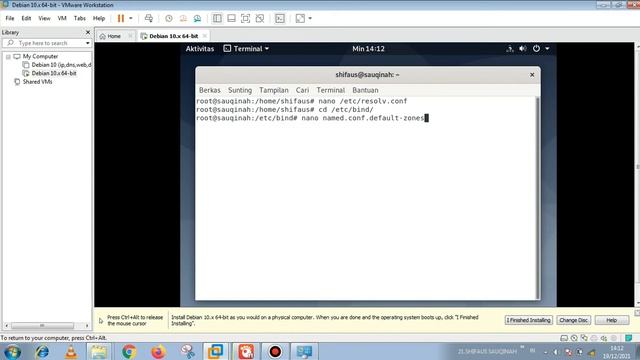
Task: Open Snipping Tool from taskbar
Action: [188, 352]
